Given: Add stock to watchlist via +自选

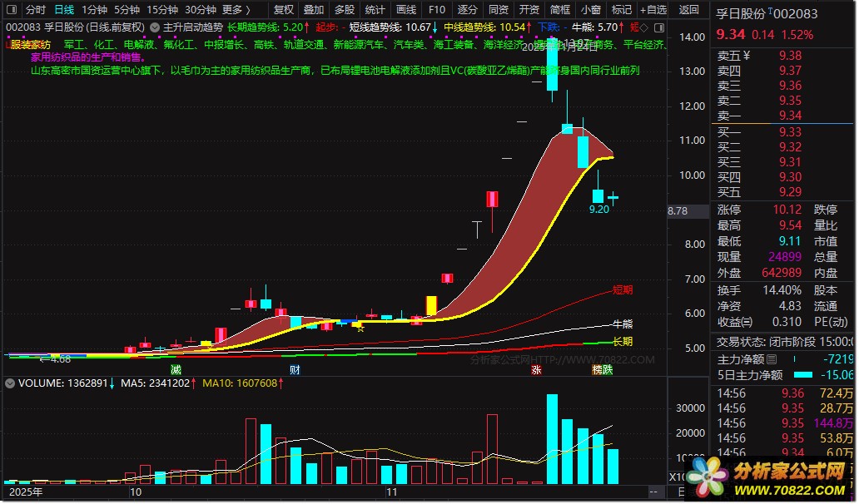Looking at the screenshot, I should [x=653, y=10].
